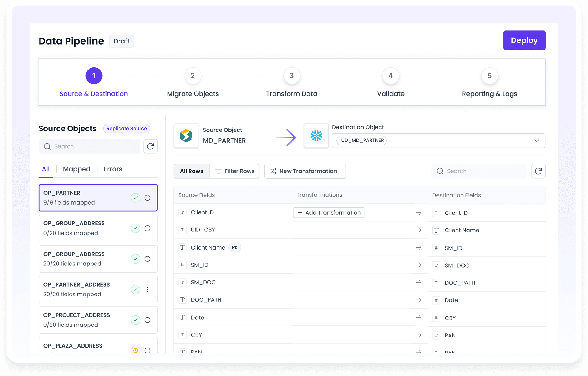Add a transformation to Client ID
Image resolution: width=588 pixels, height=376 pixels.
pyautogui.click(x=329, y=212)
